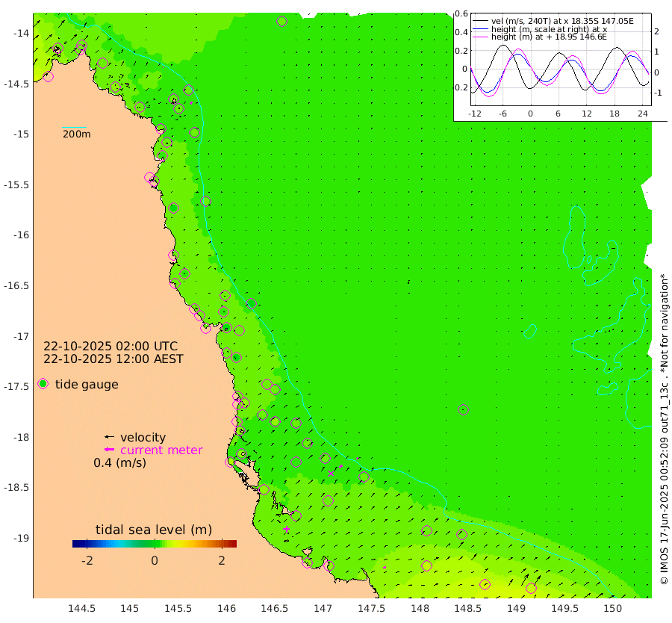Click the inset tidal time series plot
This screenshot has width=672, height=623.
561,59
